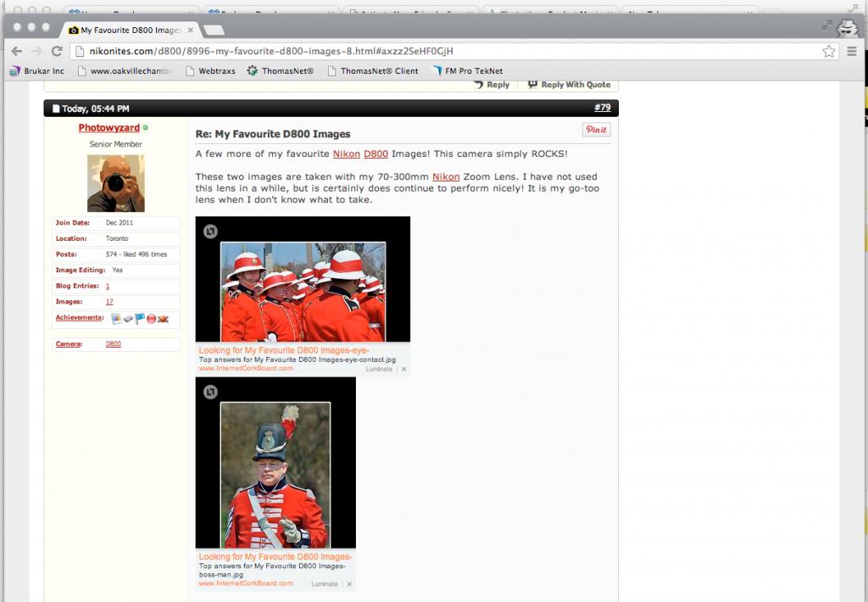Open the Chrome hamburger menu
The image size is (868, 602).
pos(851,51)
